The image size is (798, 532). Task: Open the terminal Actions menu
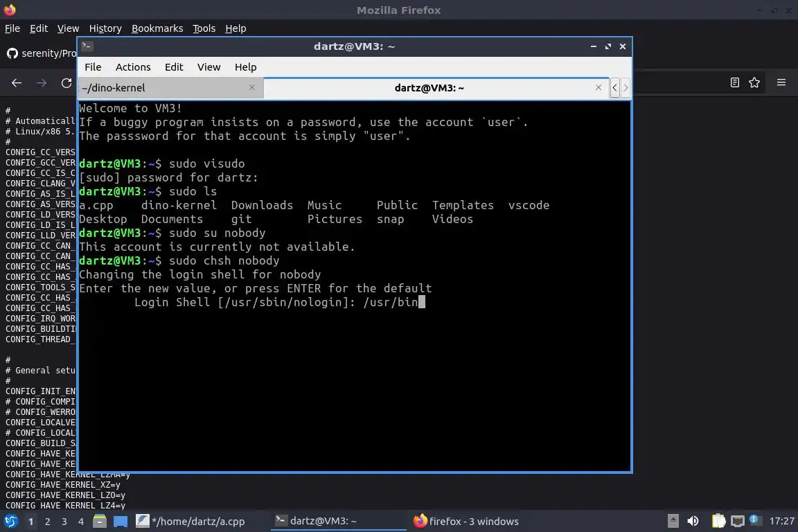pos(133,67)
